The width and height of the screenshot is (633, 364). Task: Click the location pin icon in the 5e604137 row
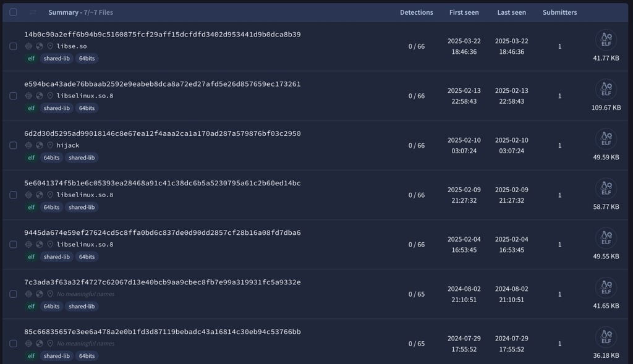coord(50,195)
